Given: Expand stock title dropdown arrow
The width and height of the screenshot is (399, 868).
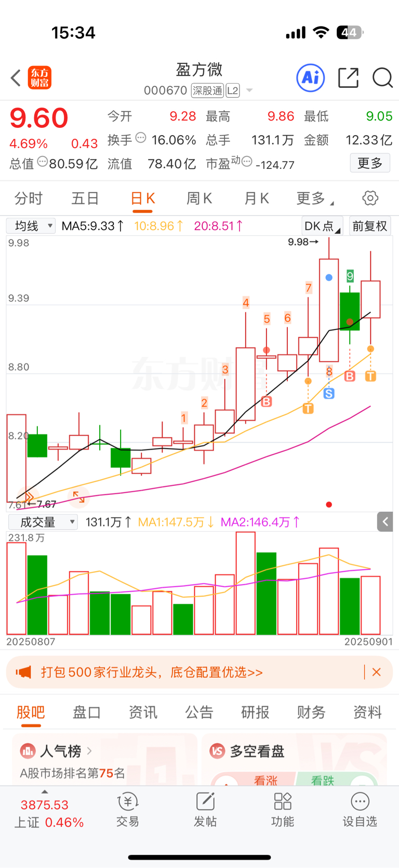Looking at the screenshot, I should point(249,90).
